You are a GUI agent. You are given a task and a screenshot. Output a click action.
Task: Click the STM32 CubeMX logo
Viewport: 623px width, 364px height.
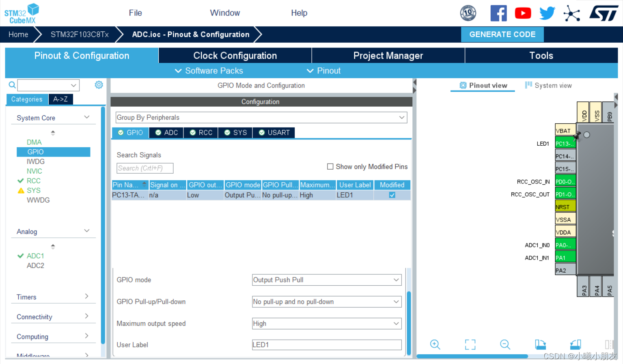pyautogui.click(x=22, y=13)
